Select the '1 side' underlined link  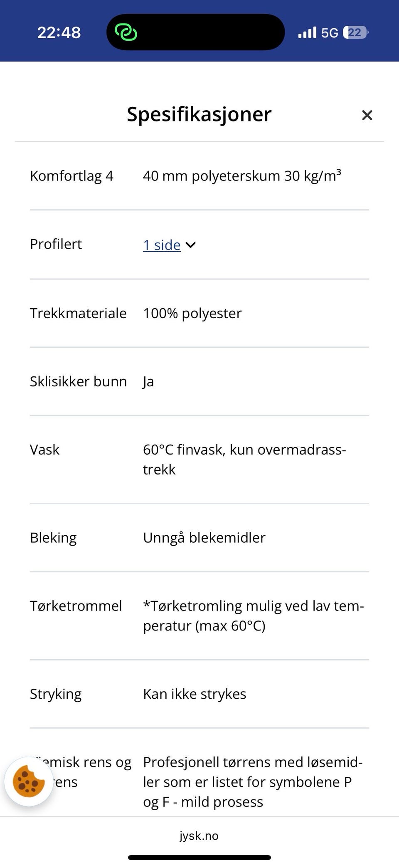tap(161, 245)
